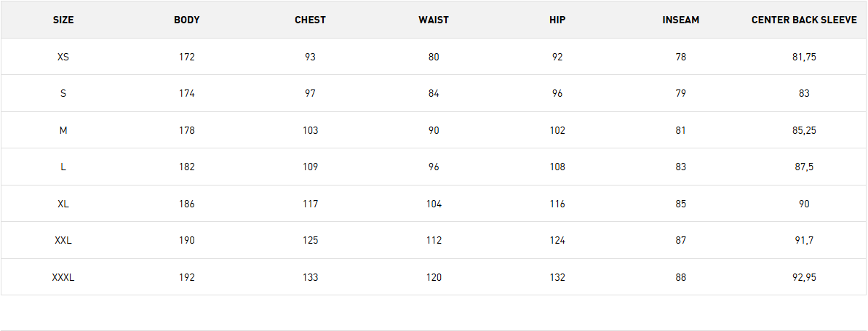
Task: Select the S size row label
Action: (63, 93)
